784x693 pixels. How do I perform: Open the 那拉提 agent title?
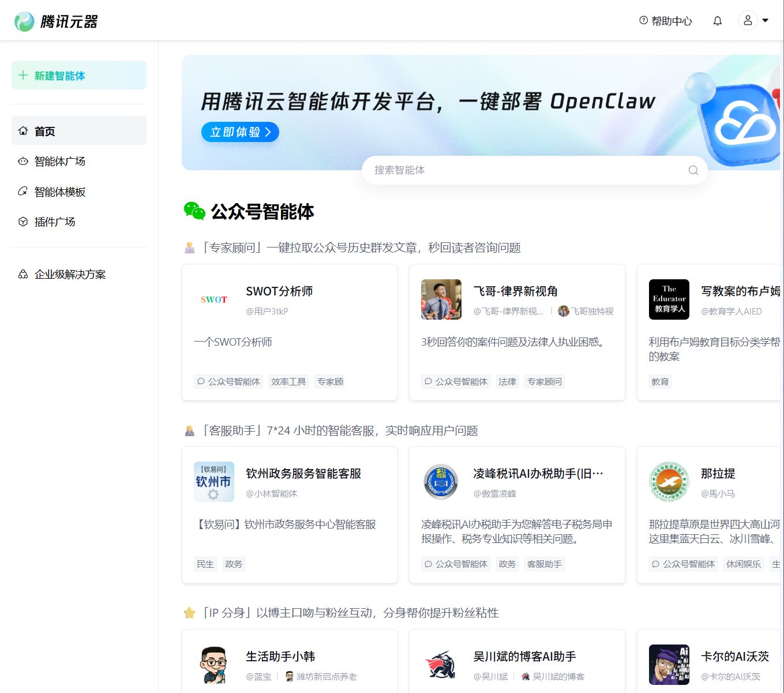pos(718,474)
